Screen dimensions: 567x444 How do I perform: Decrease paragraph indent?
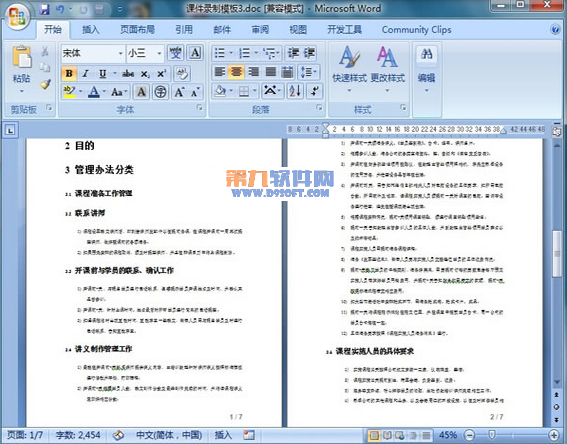click(x=293, y=53)
